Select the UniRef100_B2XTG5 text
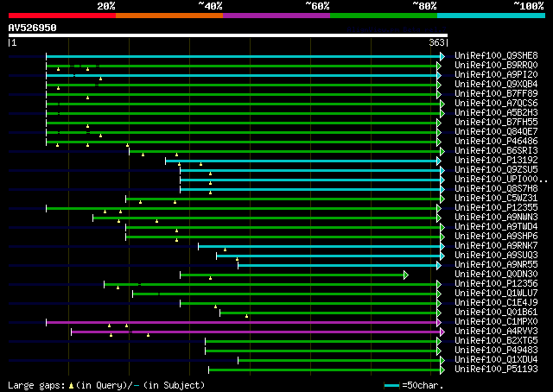 click(496, 341)
